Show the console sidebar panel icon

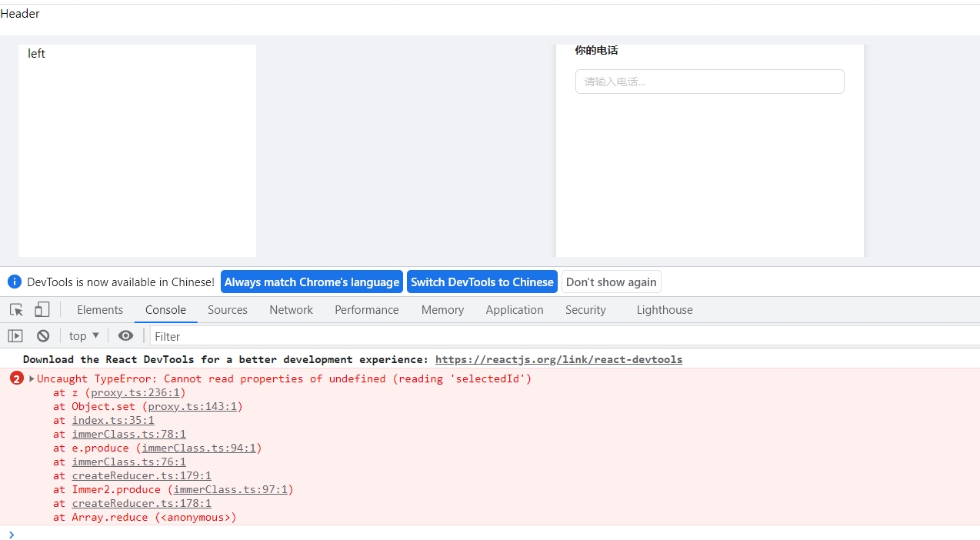coord(15,336)
